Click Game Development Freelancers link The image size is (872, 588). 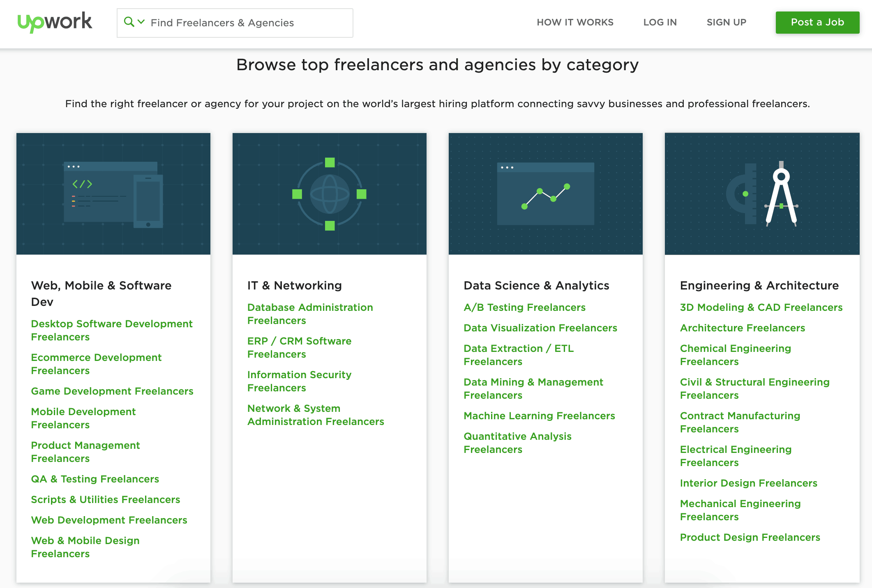112,391
